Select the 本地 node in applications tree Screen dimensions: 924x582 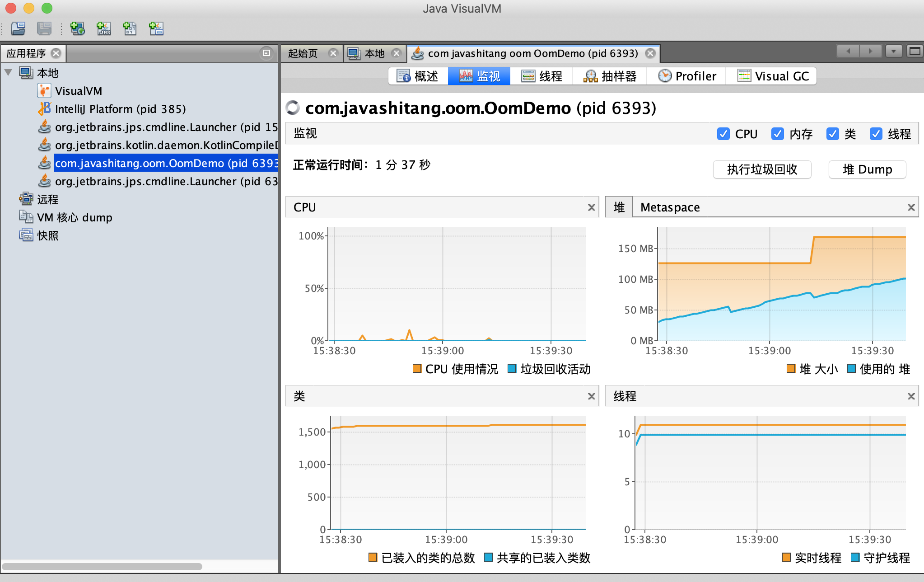click(48, 73)
